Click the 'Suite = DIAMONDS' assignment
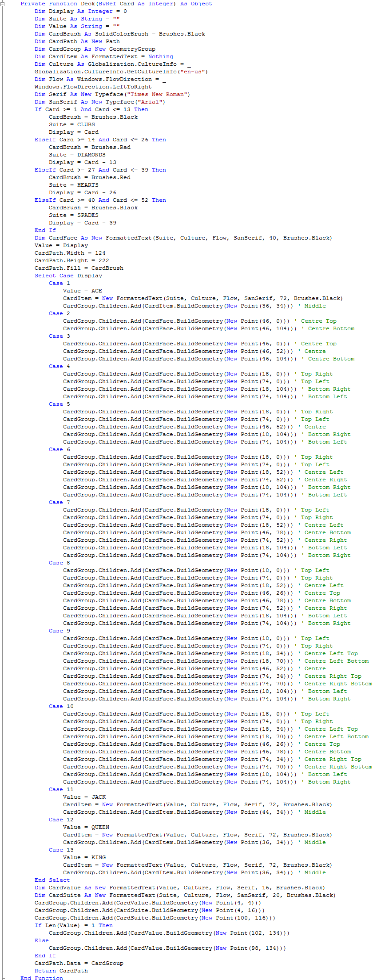 [77, 155]
